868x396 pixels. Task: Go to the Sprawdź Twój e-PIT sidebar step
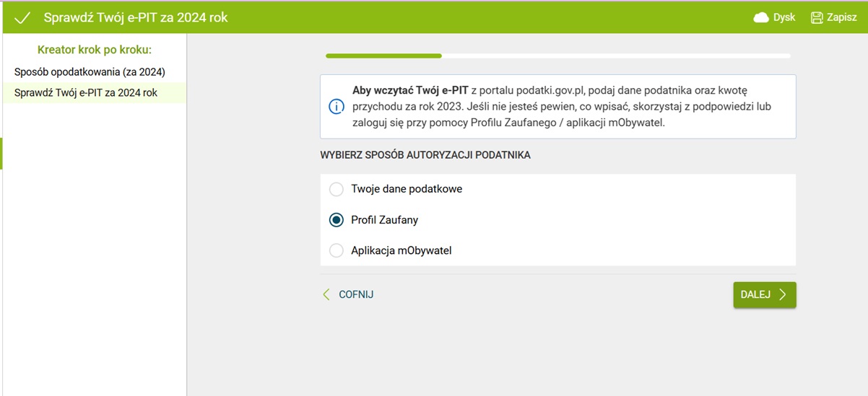click(x=86, y=93)
